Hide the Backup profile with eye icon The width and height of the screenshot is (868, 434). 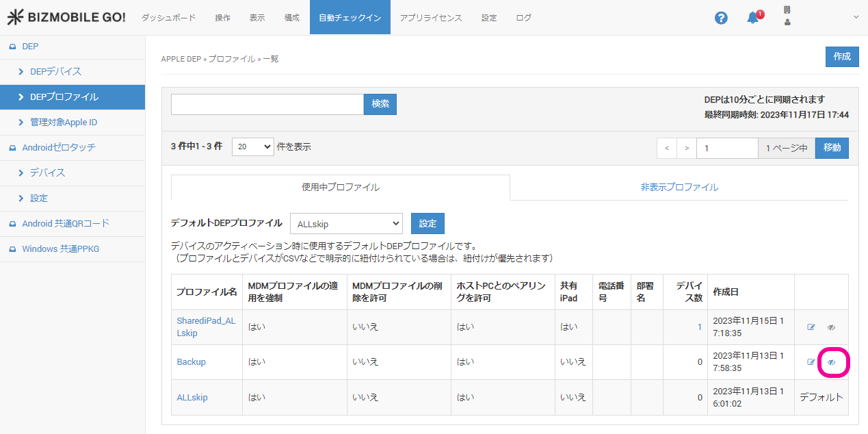(832, 362)
